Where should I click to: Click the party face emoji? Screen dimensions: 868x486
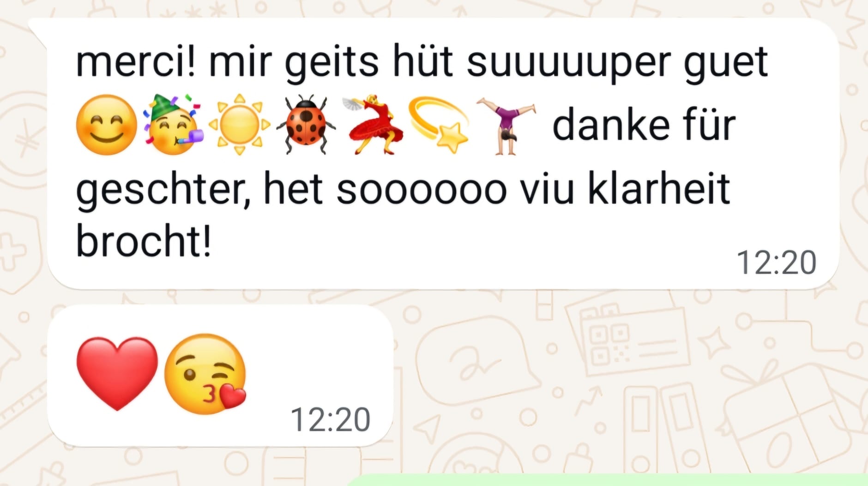173,125
